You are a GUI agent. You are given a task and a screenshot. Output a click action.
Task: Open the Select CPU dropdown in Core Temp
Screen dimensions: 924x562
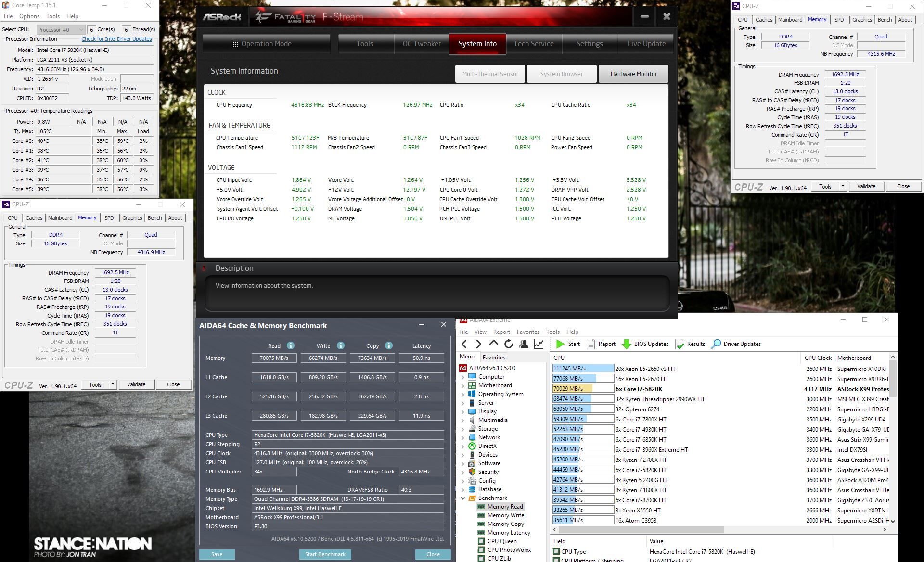[x=60, y=29]
